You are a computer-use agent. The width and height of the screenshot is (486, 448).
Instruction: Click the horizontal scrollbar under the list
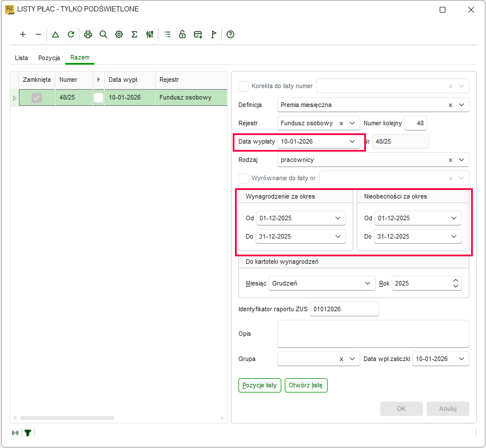pos(67,418)
